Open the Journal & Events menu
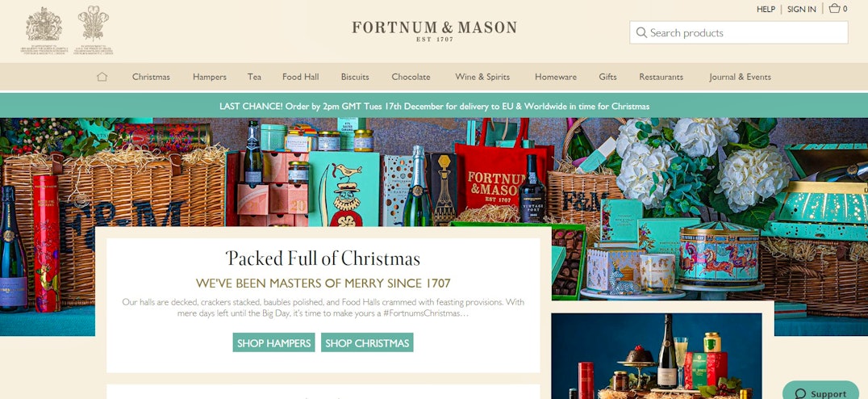 740,77
